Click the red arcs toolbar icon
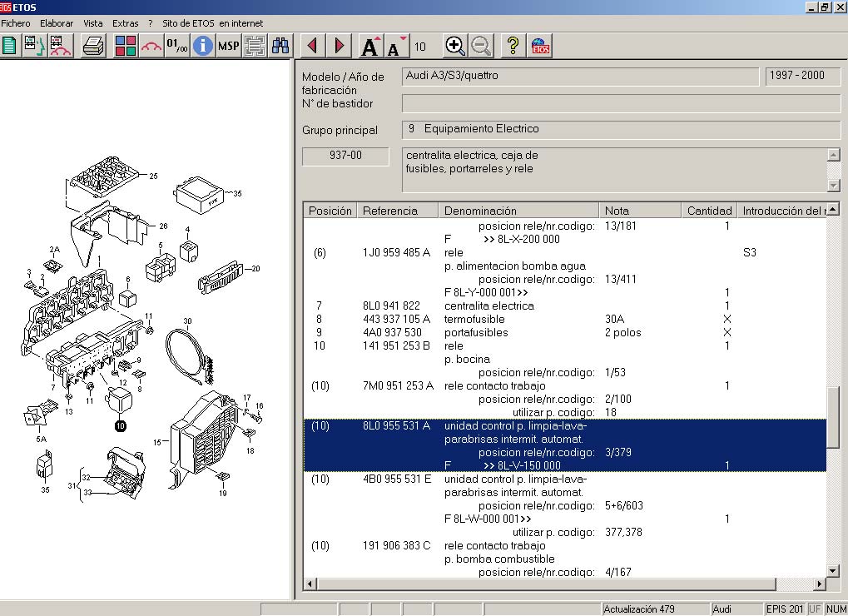The width and height of the screenshot is (848, 616). (x=151, y=46)
